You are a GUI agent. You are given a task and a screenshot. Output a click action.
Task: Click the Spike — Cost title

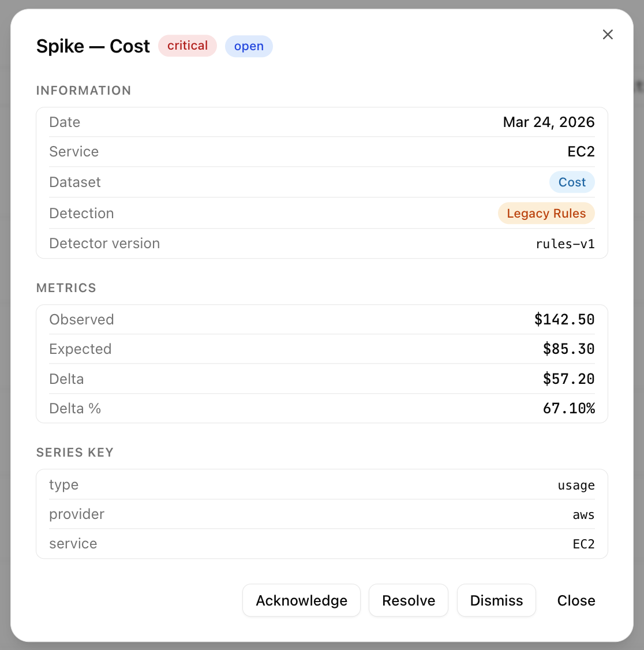[93, 46]
